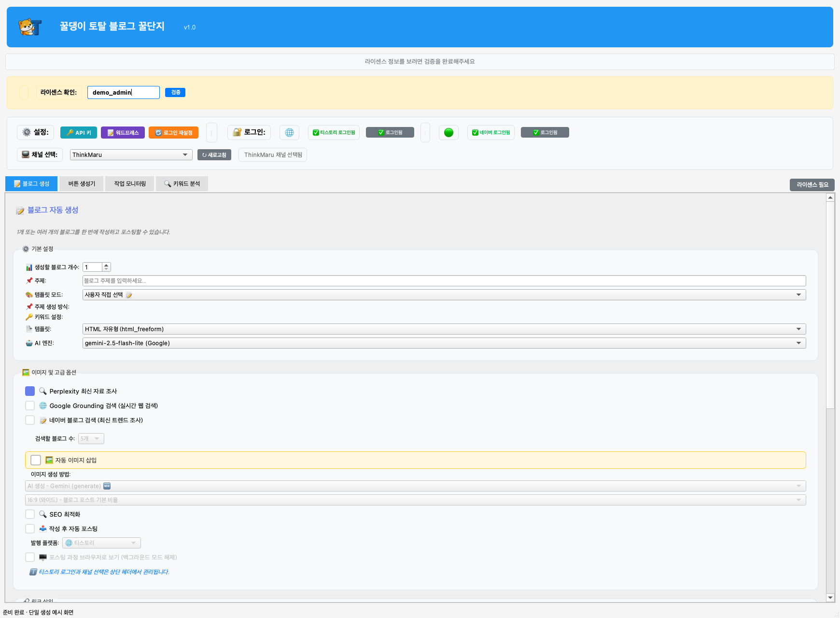Switch to the 작업 모니터링 tab
Viewport: 840px width, 618px height.
click(x=130, y=183)
